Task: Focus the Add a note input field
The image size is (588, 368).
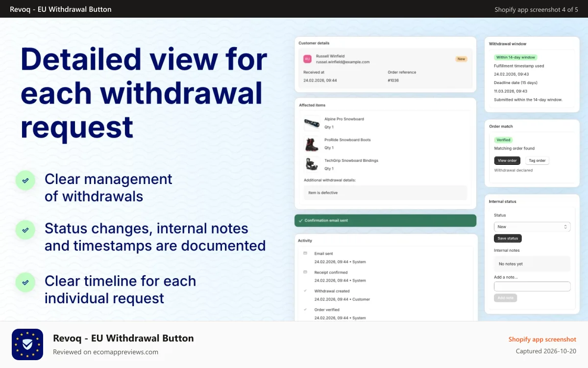Action: 532,287
